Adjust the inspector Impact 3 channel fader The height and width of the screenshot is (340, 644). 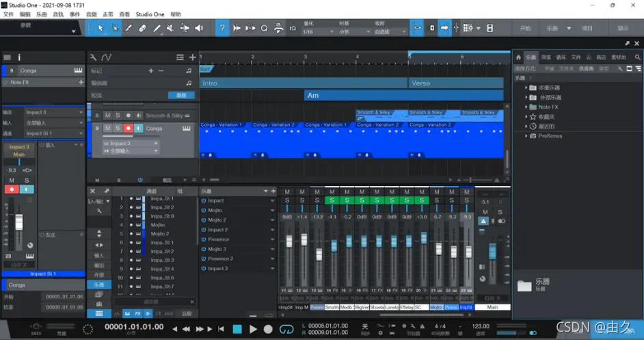click(x=19, y=222)
